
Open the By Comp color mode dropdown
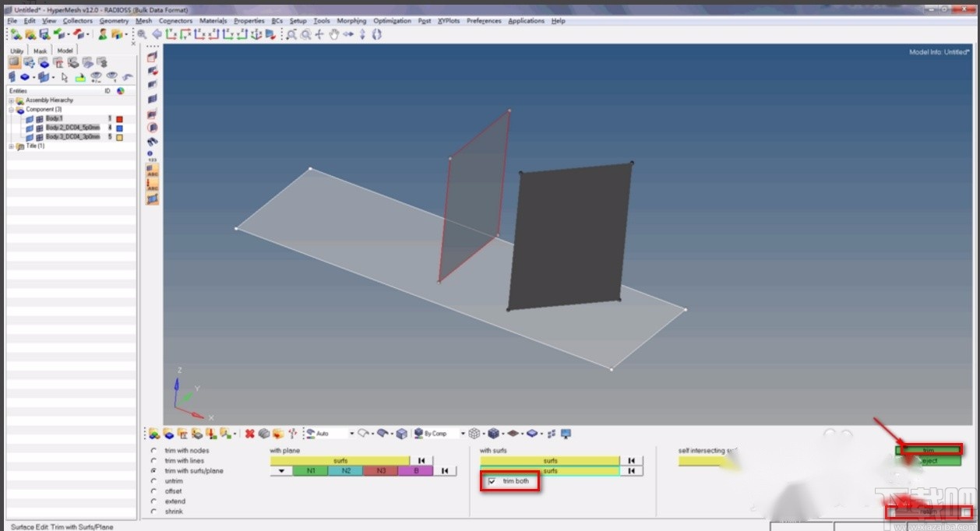tap(462, 434)
